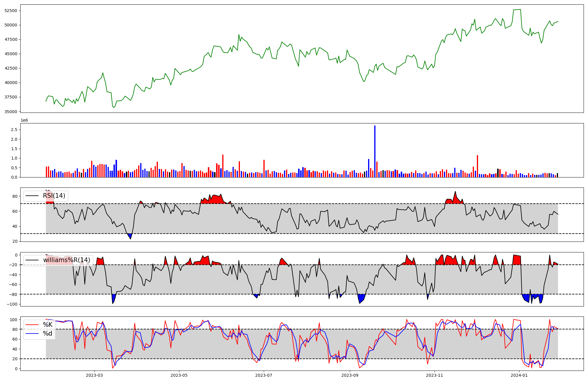588x382 pixels.
Task: Click the %K legend text in stochastic panel
Action: click(48, 325)
